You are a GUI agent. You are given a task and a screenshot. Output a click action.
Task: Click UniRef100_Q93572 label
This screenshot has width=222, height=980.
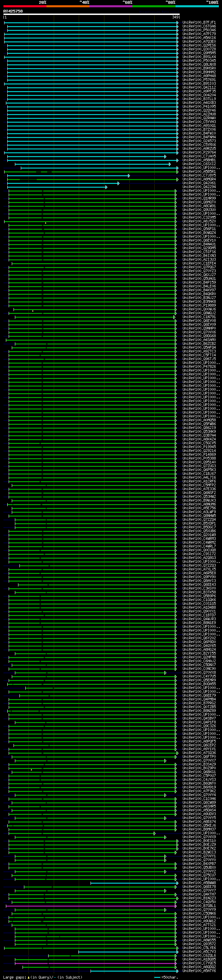199,944
